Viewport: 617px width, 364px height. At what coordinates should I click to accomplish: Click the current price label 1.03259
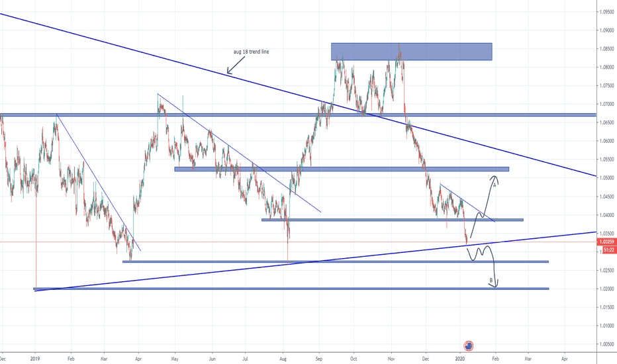click(606, 242)
